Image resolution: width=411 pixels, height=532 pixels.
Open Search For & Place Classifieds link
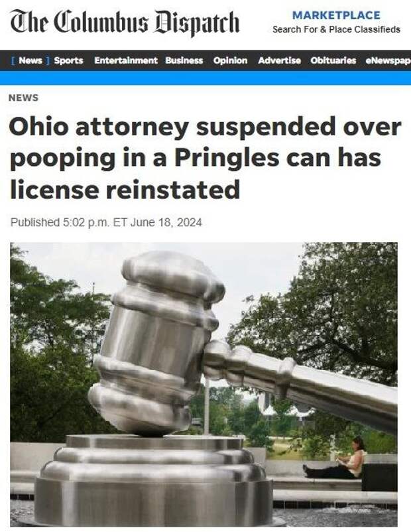(336, 29)
